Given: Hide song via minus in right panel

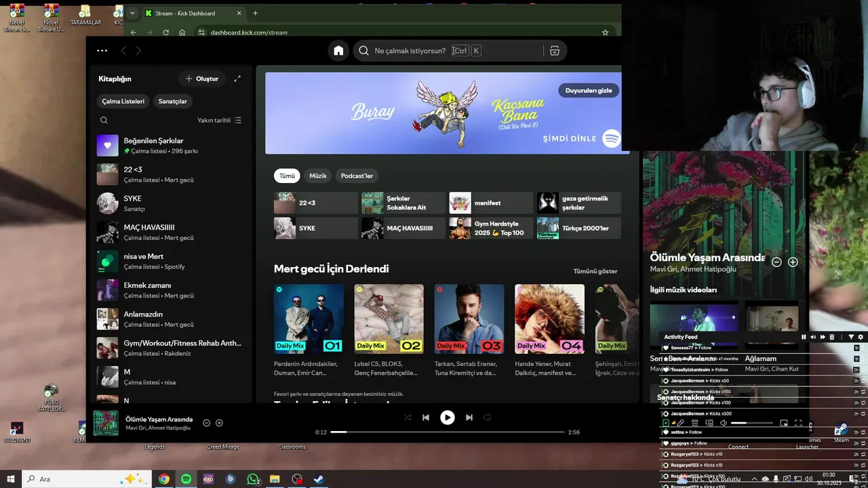Looking at the screenshot, I should click(x=776, y=262).
